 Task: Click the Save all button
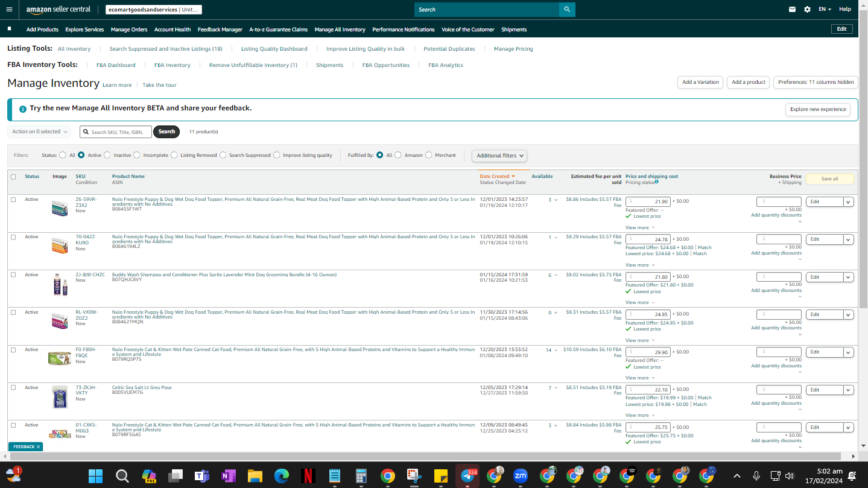coord(830,179)
